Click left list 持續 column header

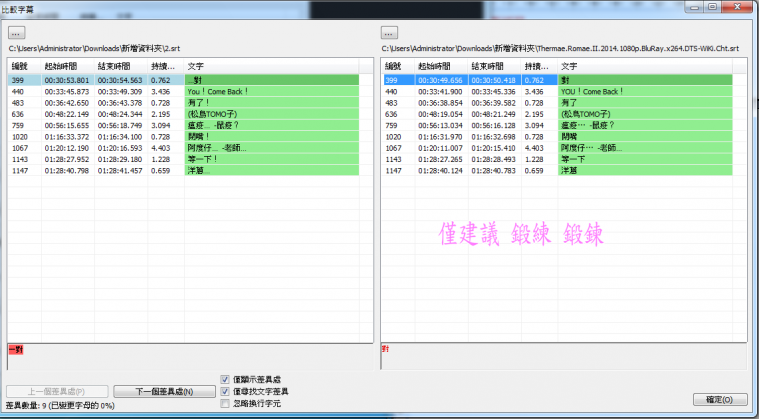(166, 66)
